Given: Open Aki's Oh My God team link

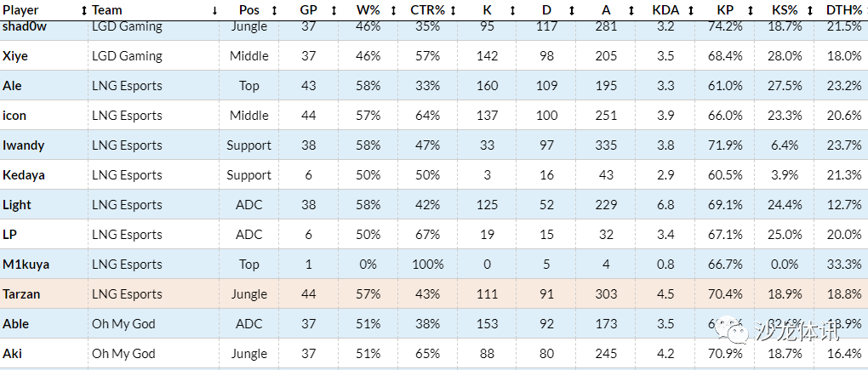Looking at the screenshot, I should click(x=123, y=354).
